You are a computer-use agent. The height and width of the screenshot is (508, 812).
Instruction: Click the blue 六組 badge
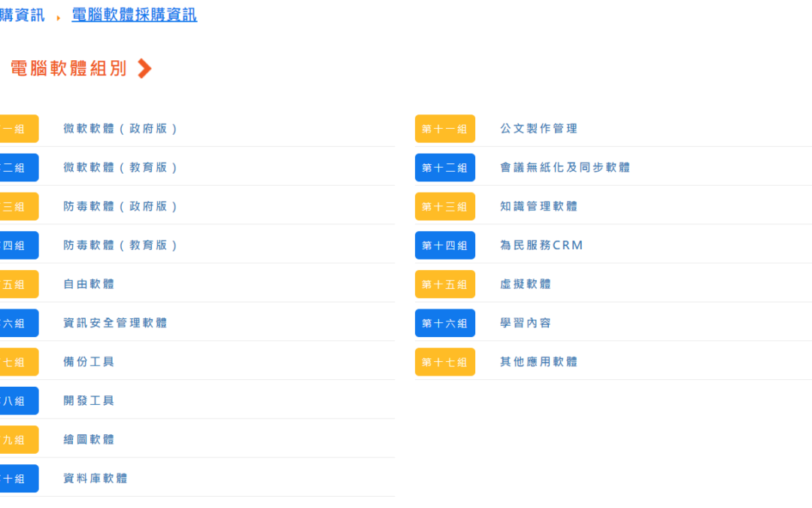coord(19,323)
